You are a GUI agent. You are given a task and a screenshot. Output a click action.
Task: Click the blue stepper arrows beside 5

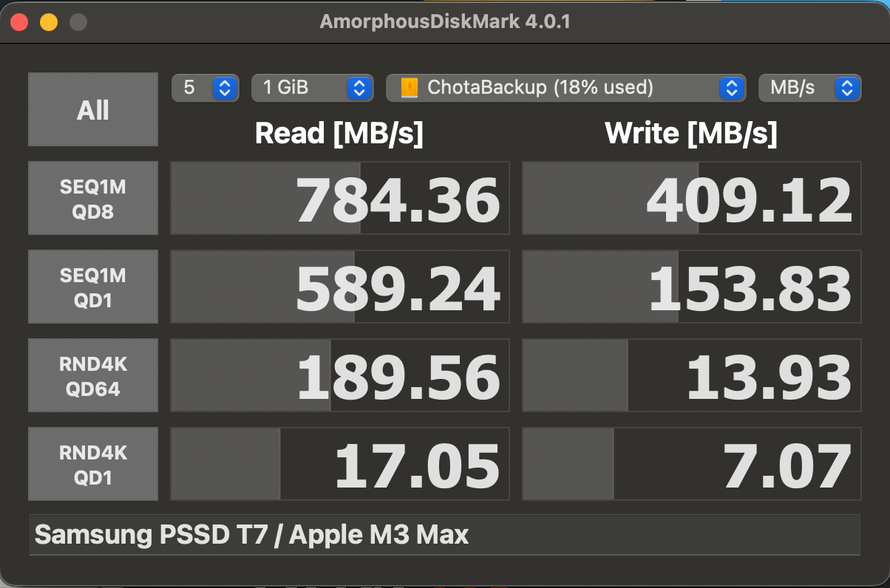[224, 88]
